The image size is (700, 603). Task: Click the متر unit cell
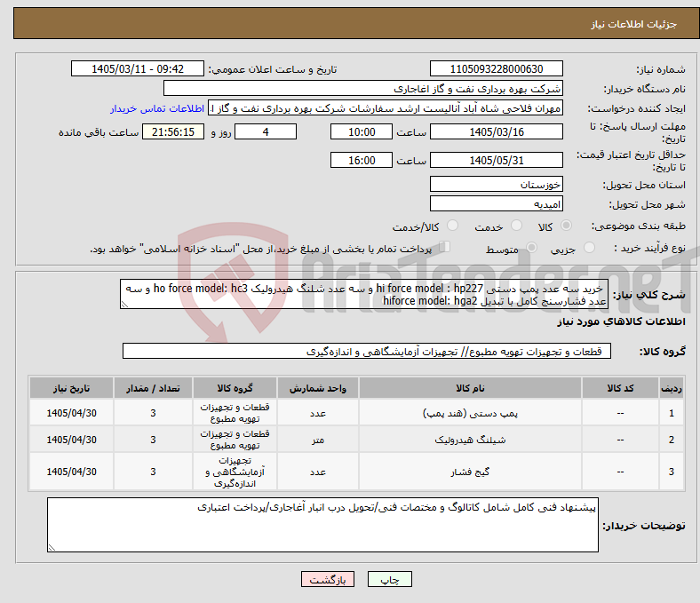[317, 440]
